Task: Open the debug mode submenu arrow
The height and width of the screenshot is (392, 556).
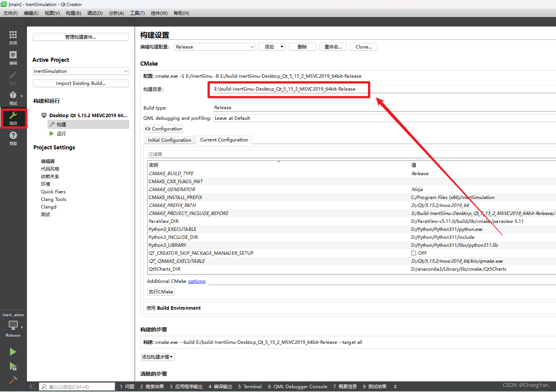Action: 22,96
